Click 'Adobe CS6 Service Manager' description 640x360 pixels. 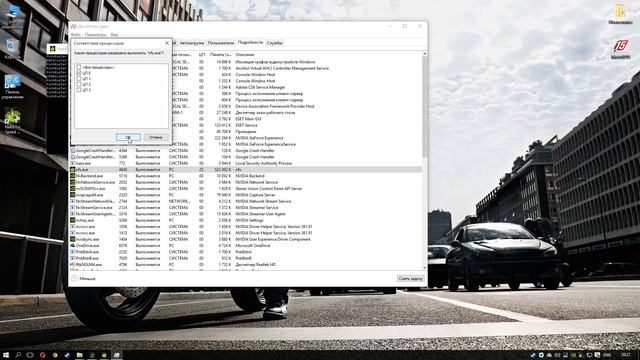pyautogui.click(x=260, y=87)
